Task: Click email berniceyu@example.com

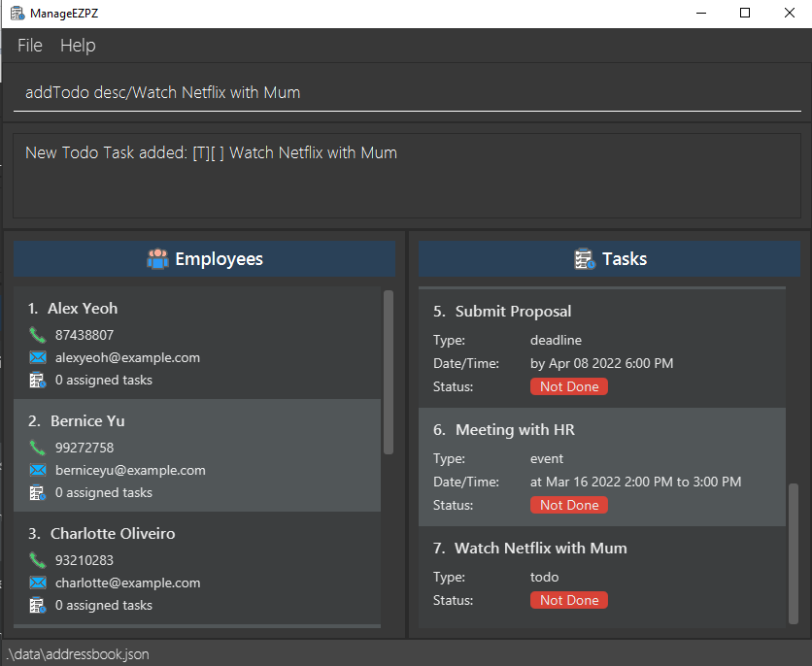Action: point(130,471)
